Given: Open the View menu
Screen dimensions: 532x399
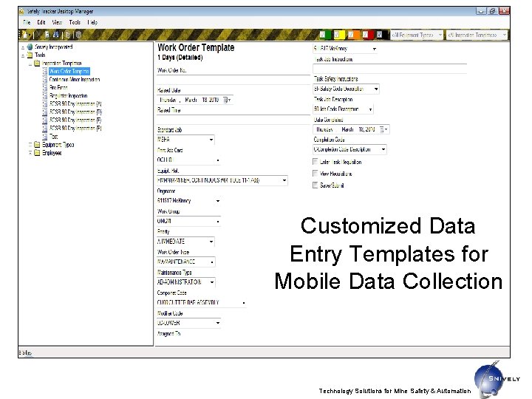Looking at the screenshot, I should coord(57,22).
